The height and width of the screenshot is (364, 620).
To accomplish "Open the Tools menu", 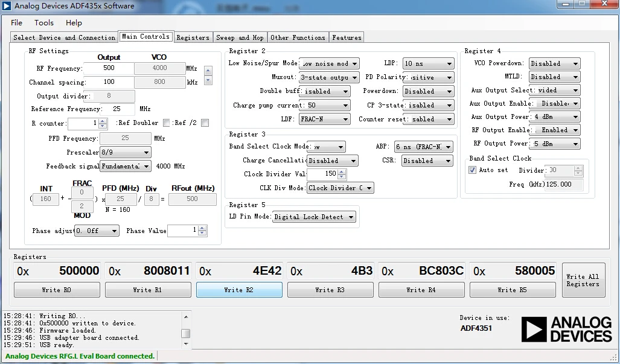I will coord(44,22).
